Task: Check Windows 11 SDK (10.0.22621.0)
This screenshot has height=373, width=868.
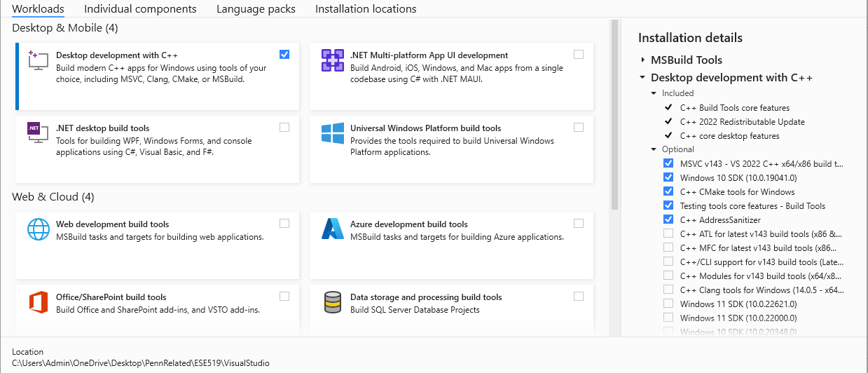Action: tap(668, 304)
